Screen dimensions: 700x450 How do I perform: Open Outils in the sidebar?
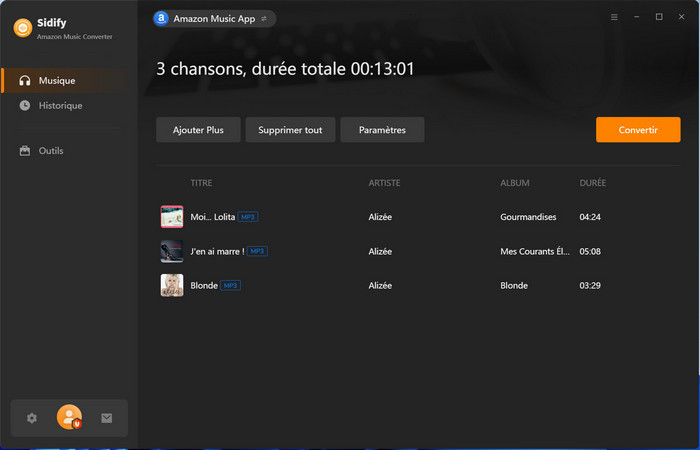pos(51,151)
